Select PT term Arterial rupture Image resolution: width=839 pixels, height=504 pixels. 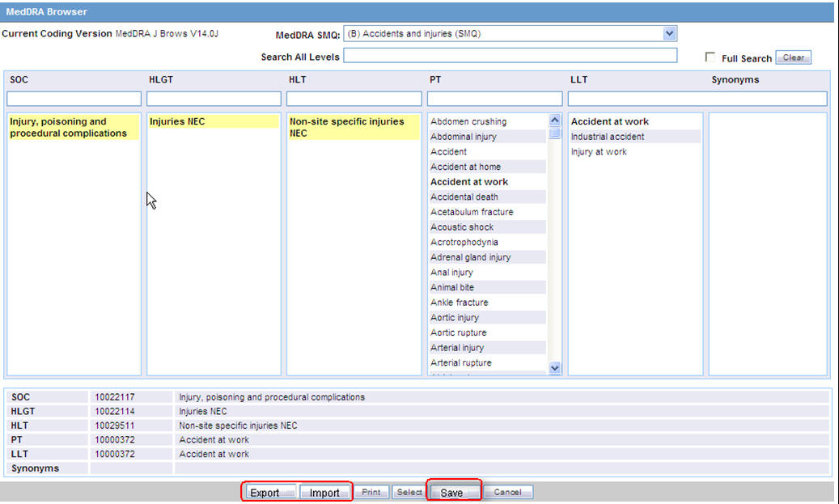[x=487, y=362]
